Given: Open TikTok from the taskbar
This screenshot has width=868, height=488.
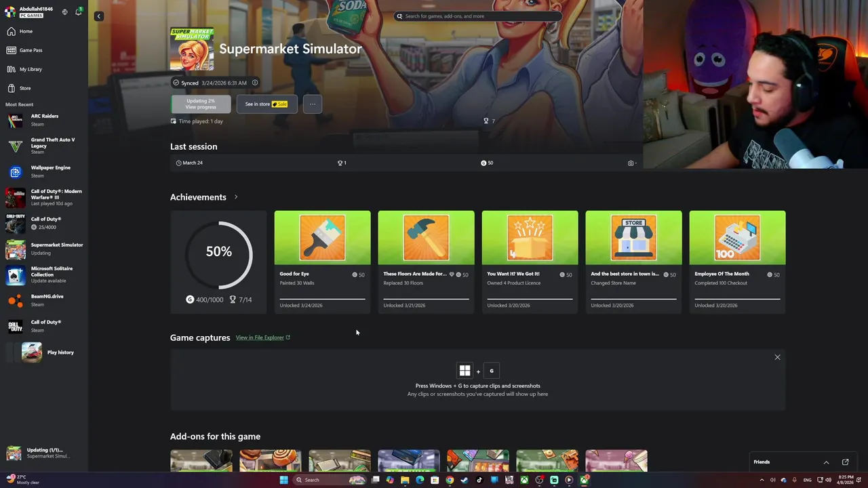Looking at the screenshot, I should pos(479,480).
